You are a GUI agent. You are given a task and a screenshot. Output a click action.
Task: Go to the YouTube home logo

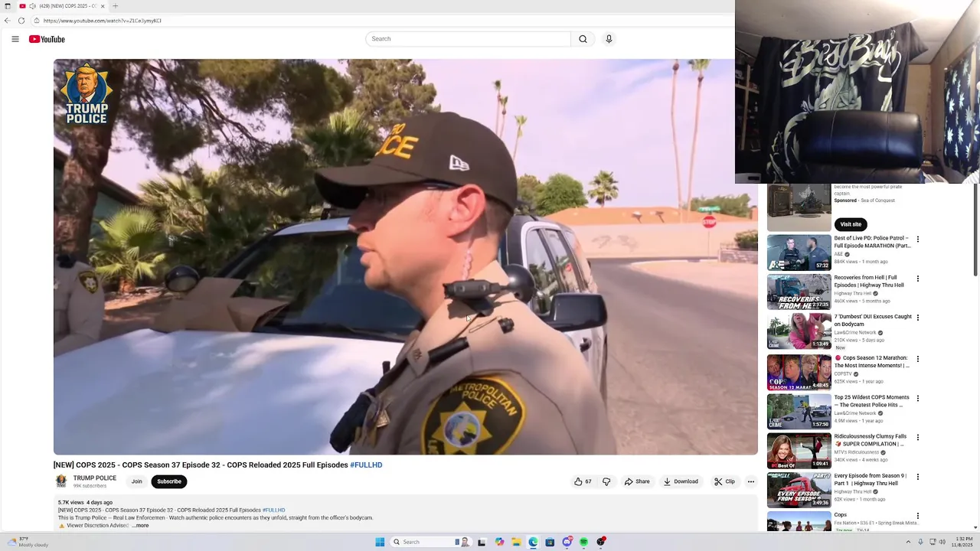coord(47,39)
